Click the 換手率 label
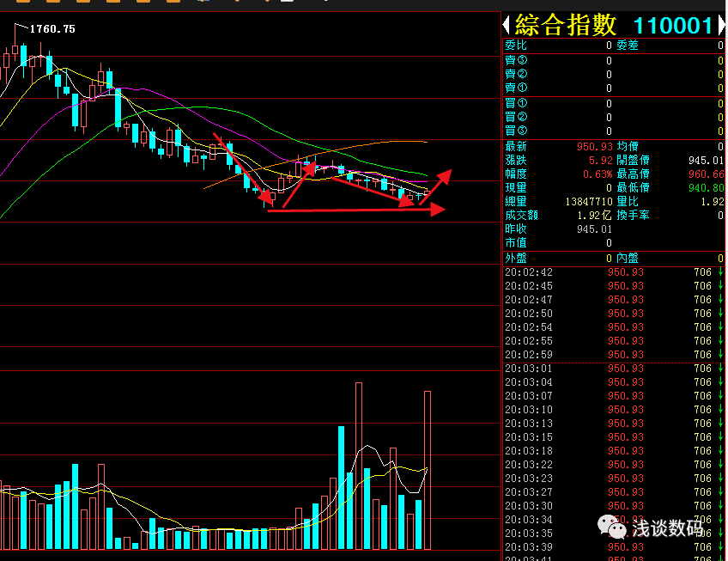Image resolution: width=728 pixels, height=561 pixels. click(633, 215)
